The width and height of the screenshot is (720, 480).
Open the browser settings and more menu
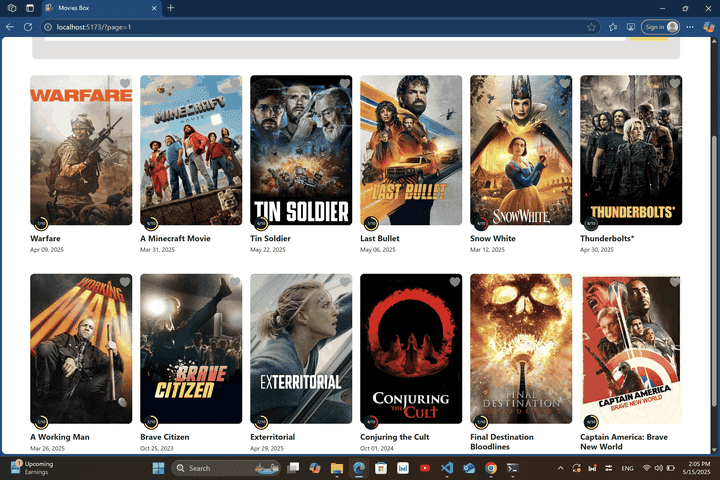click(690, 27)
